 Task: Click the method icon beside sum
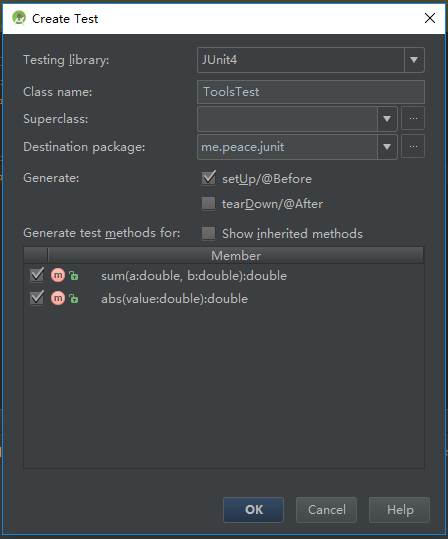(x=58, y=275)
